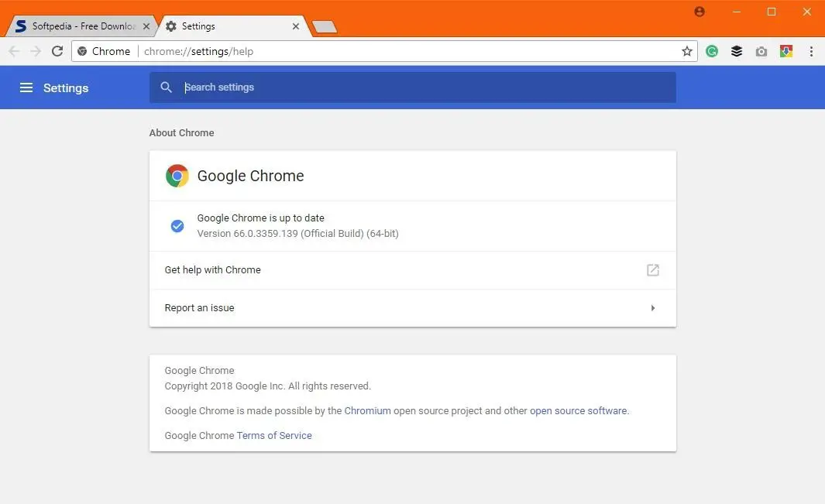Click the Grammarly extension icon
Viewport: 825px width, 504px height.
click(x=712, y=51)
